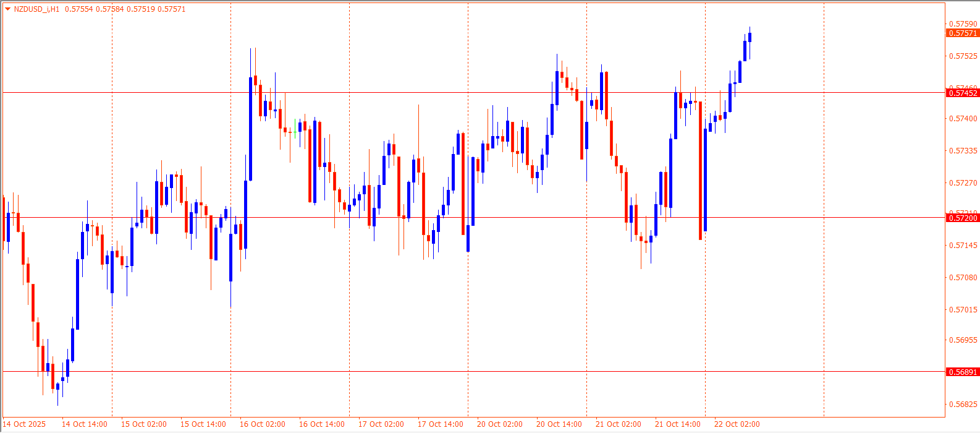Click the latest blue candle at chart top
Viewport: 980px width, 433px height.
(750, 37)
